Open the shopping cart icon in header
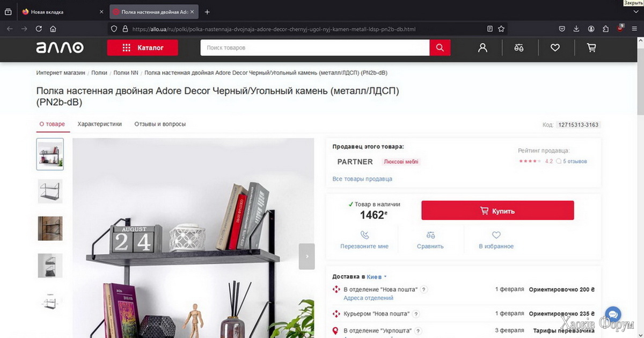644x338 pixels. (591, 48)
